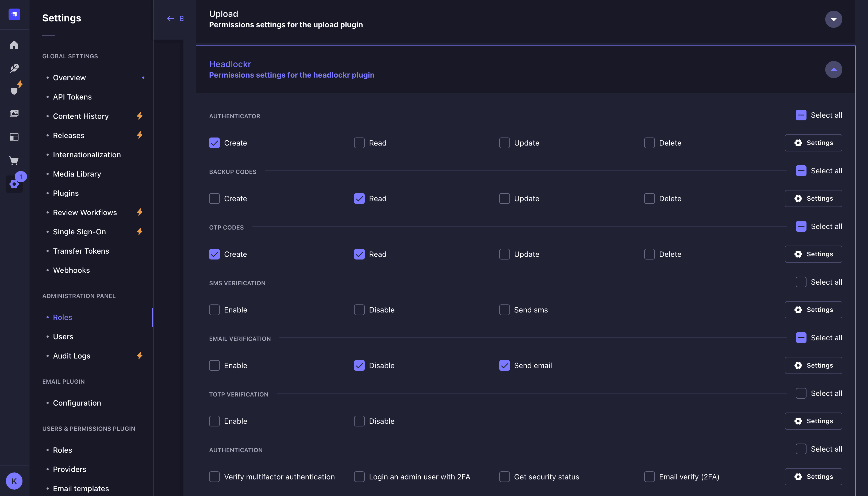868x496 pixels.
Task: Open the Content-Type Builder layout icon
Action: (14, 137)
